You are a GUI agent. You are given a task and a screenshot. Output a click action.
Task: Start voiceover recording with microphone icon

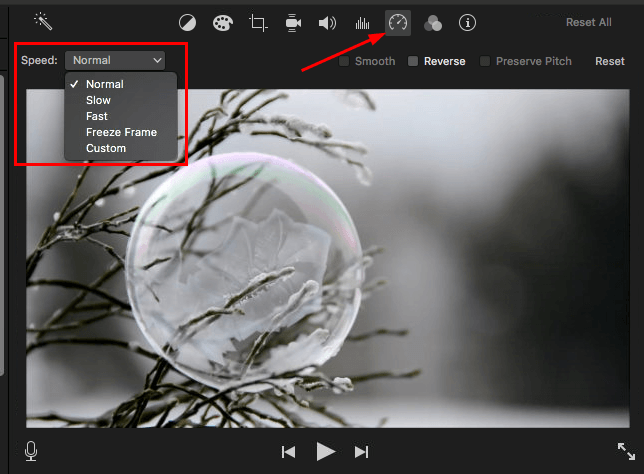pos(31,451)
